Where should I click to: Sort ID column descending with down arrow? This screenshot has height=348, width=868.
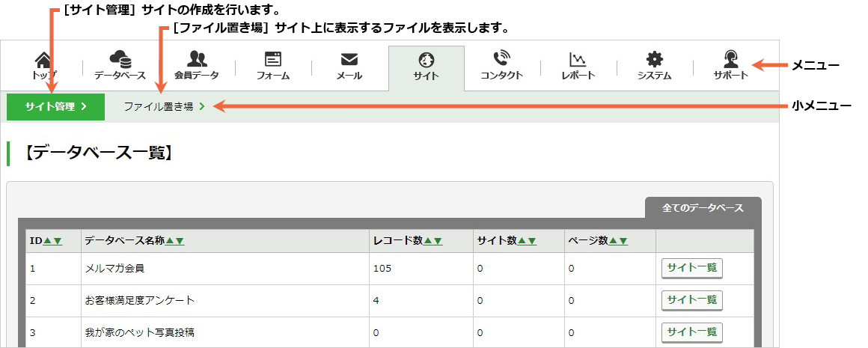pyautogui.click(x=58, y=241)
